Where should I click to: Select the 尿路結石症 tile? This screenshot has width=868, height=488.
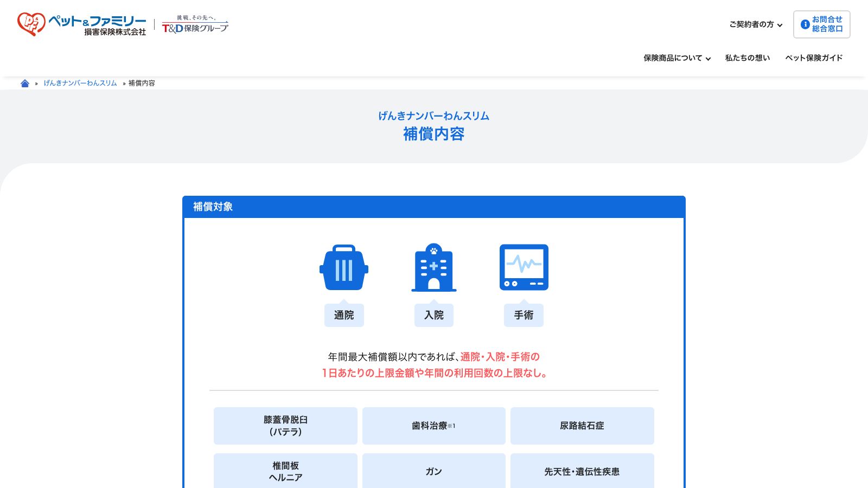coord(582,426)
